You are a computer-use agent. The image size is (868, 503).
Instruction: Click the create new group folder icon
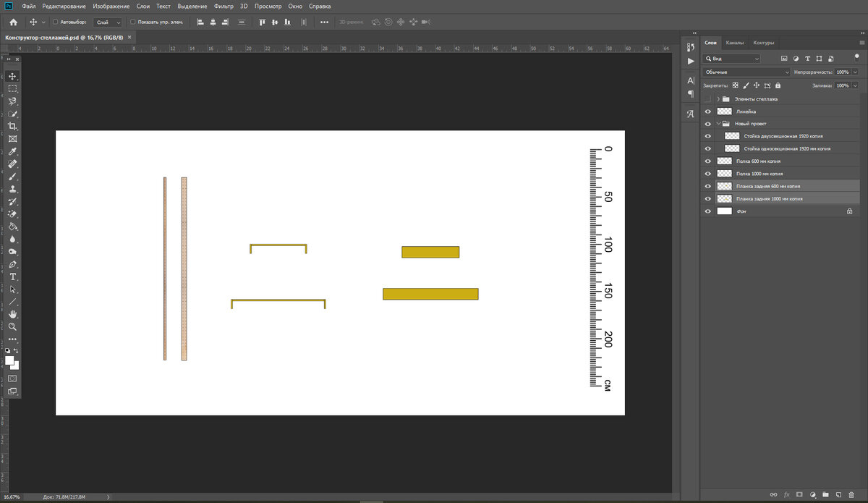click(825, 494)
